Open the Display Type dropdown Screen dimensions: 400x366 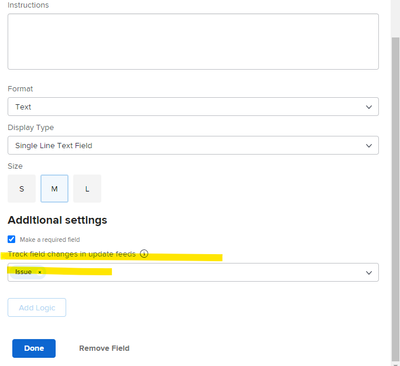(193, 145)
